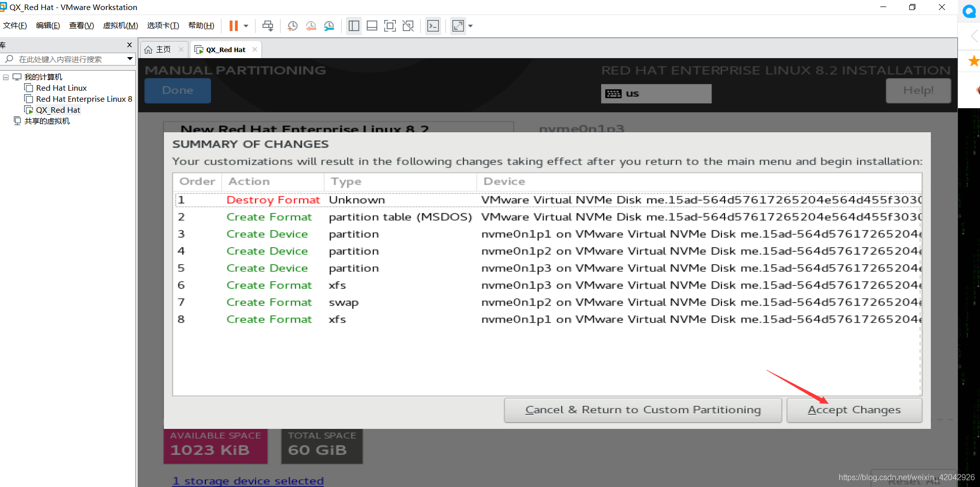Click the Device column header
The height and width of the screenshot is (487, 980).
point(699,181)
